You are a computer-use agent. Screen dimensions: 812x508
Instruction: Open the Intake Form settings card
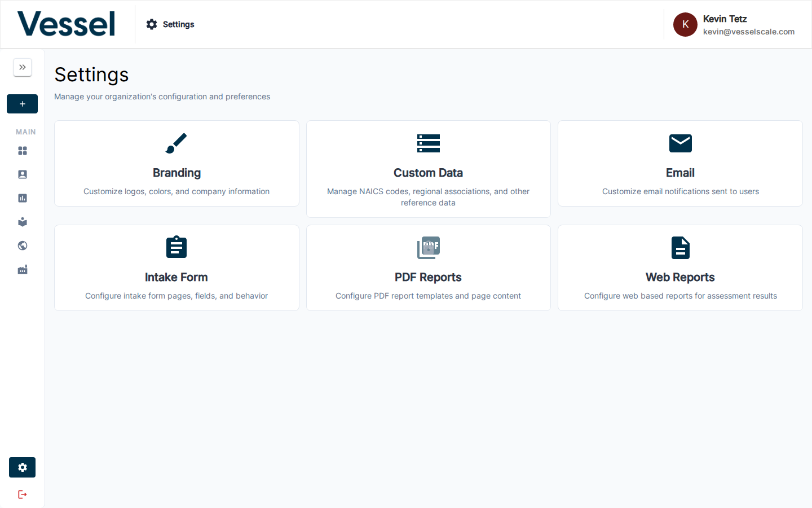(x=176, y=268)
